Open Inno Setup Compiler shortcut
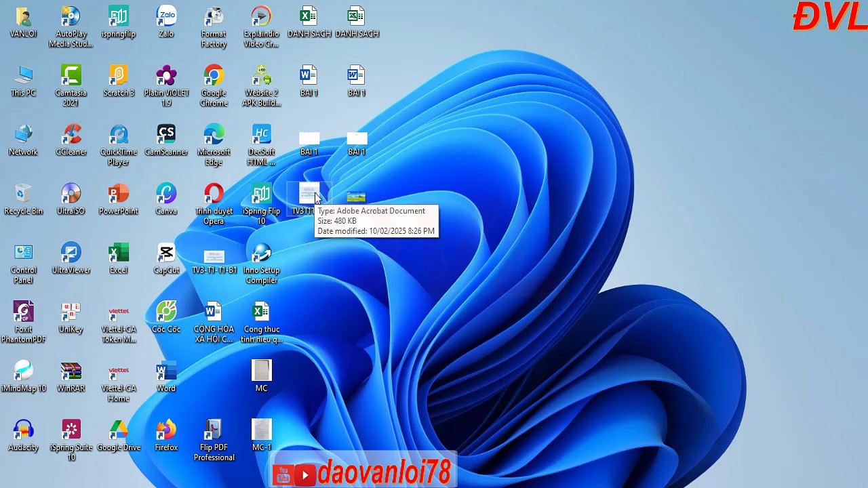Viewport: 868px width, 488px height. point(261,253)
